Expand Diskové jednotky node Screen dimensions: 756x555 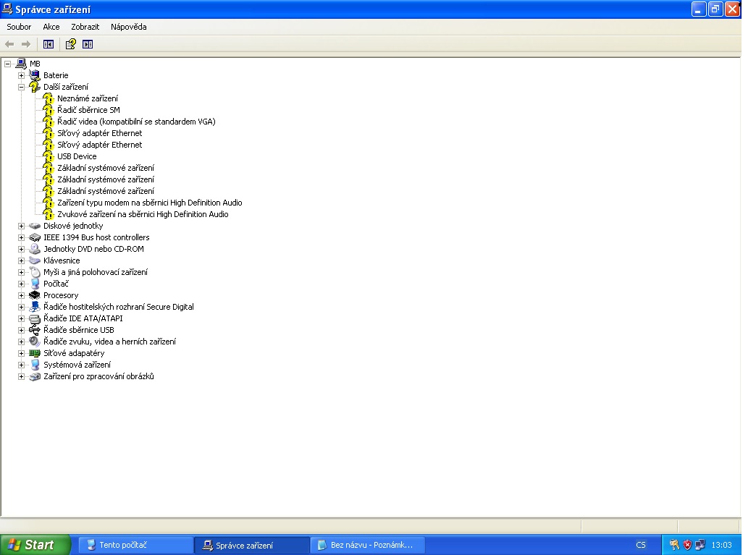click(21, 226)
